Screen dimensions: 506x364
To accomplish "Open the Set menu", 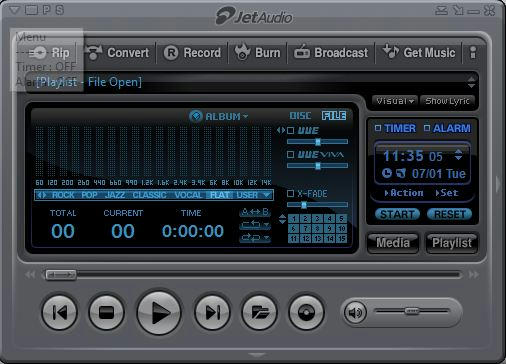I will point(447,193).
